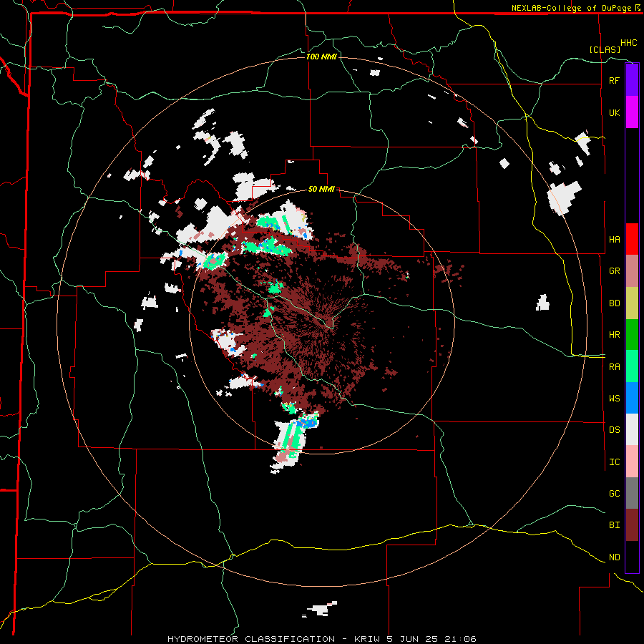Click the 'IC' legend label
This screenshot has height=644, width=644.
click(x=614, y=462)
